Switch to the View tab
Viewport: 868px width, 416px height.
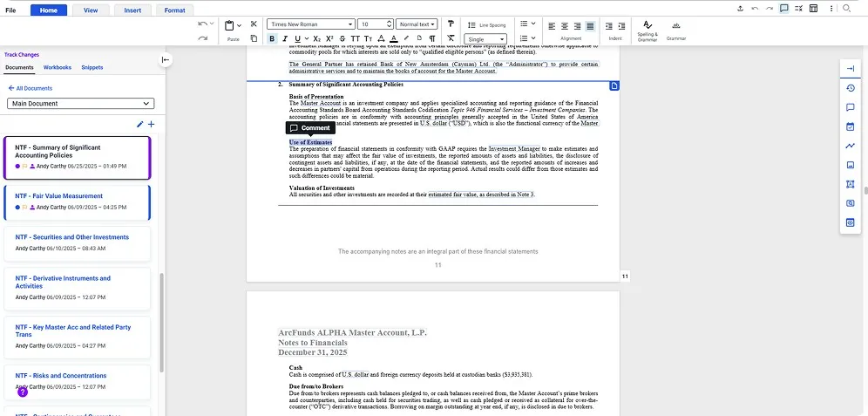[91, 10]
